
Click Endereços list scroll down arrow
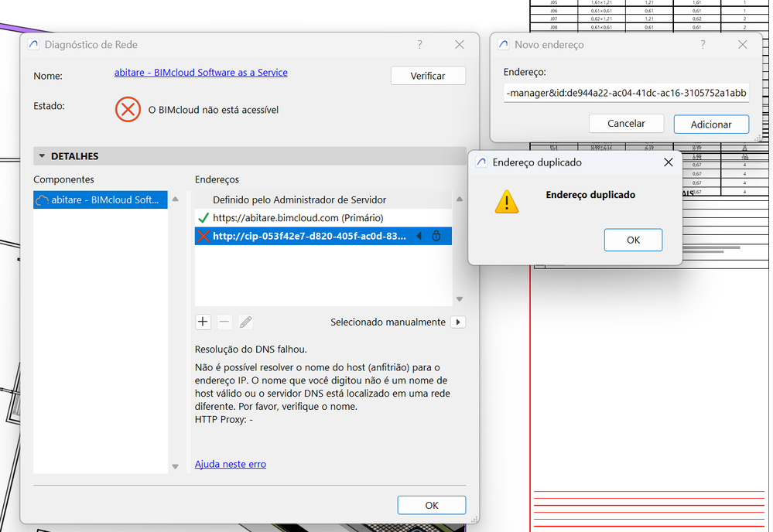point(459,299)
